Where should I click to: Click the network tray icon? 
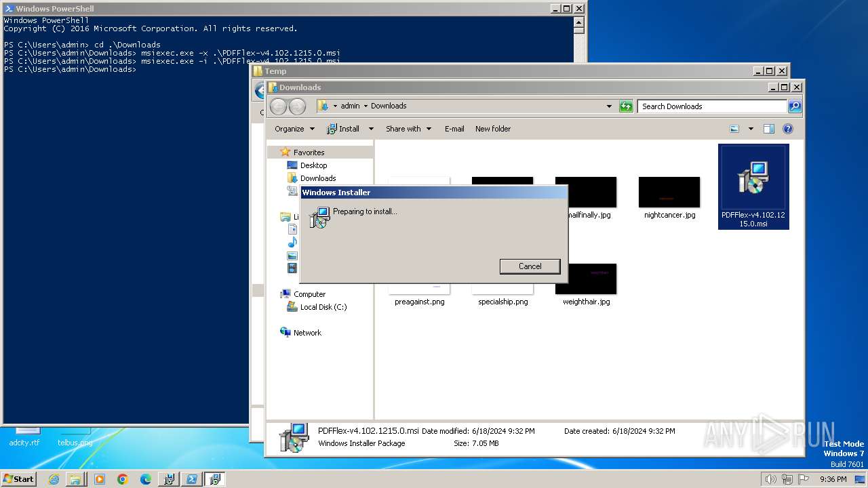(x=787, y=479)
